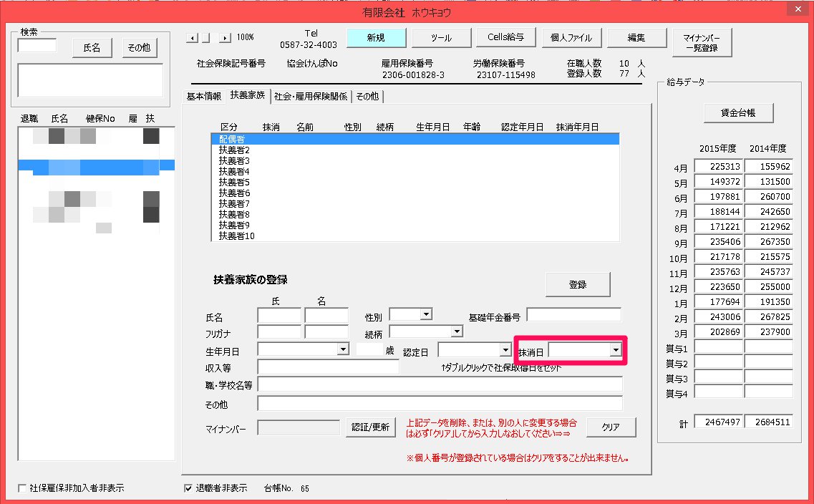Image resolution: width=814 pixels, height=504 pixels.
Task: Click the 2015年度 賞与1 field
Action: point(719,347)
